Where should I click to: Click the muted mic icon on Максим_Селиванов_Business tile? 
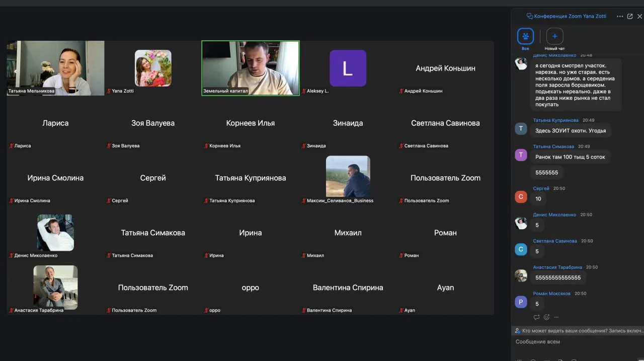304,201
